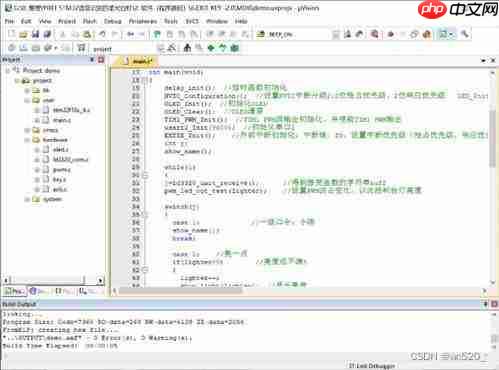499x370 pixels.
Task: Select key.c in the project tree
Action: point(59,179)
